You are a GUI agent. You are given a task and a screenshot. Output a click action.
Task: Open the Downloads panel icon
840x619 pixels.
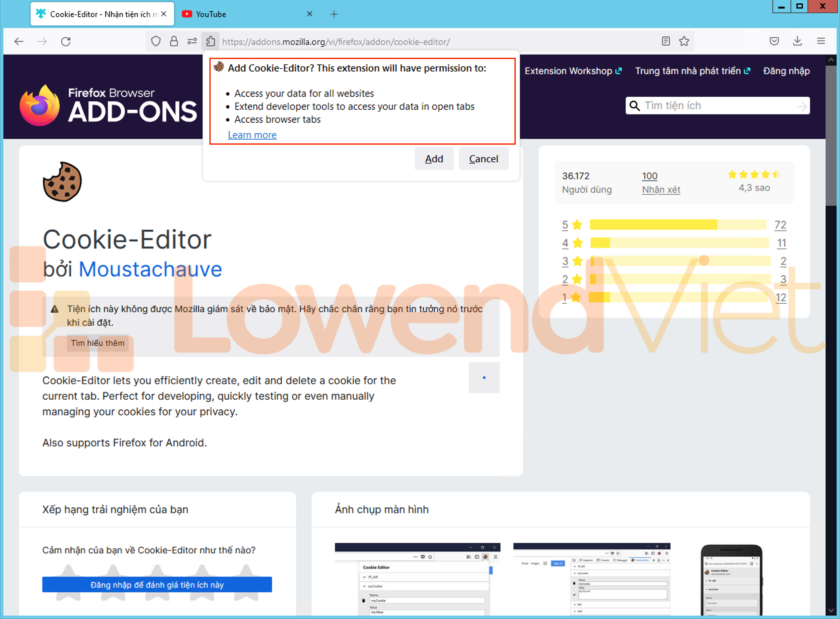tap(797, 41)
